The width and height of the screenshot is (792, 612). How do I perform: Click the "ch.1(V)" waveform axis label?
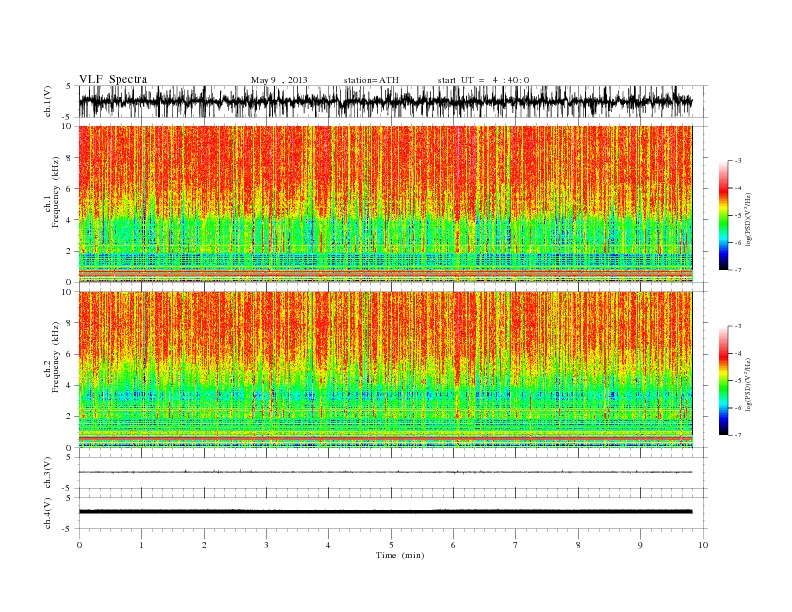pos(47,101)
